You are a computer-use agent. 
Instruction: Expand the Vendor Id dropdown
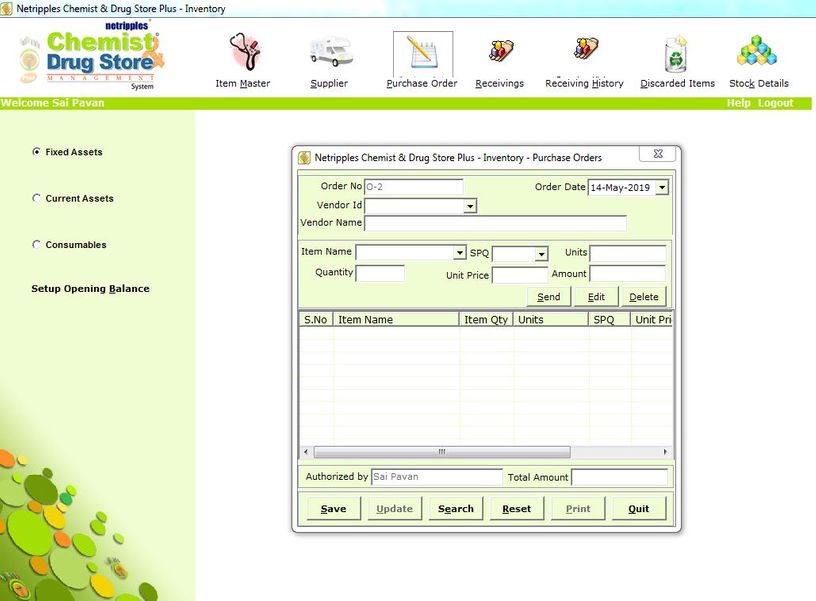click(470, 206)
